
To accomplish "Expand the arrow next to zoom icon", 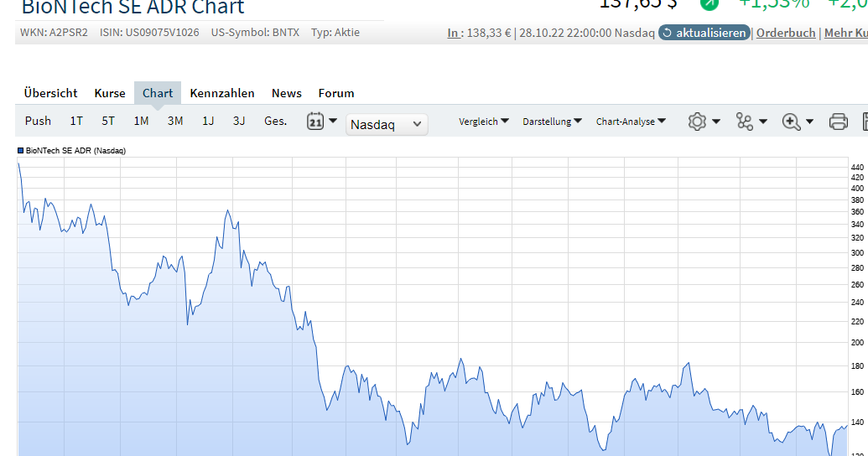I will (809, 122).
